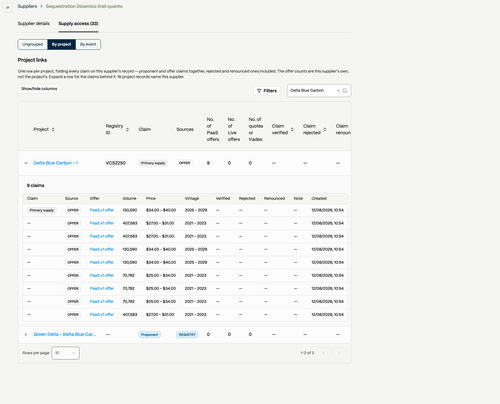Sort by Claim verified column
This screenshot has height=404, width=500.
point(292,129)
